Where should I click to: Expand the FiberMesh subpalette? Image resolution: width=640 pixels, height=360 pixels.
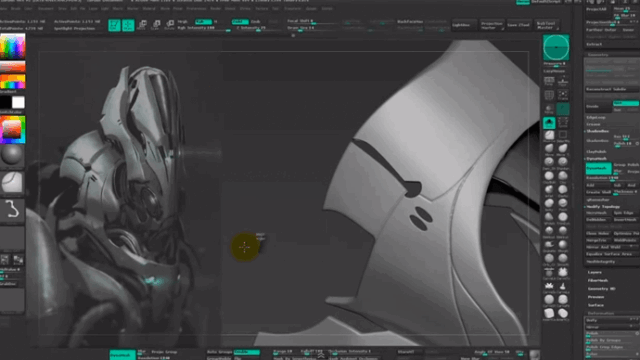coord(598,280)
